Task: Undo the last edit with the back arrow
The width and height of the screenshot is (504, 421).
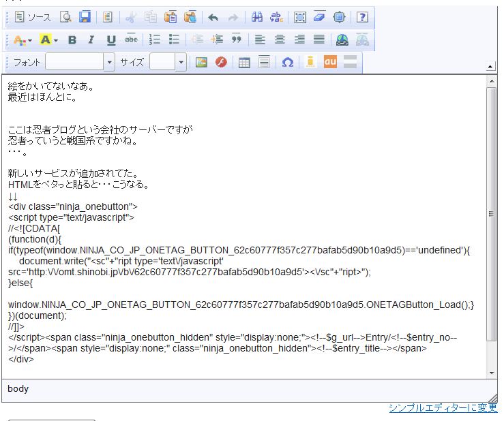Action: pos(213,17)
